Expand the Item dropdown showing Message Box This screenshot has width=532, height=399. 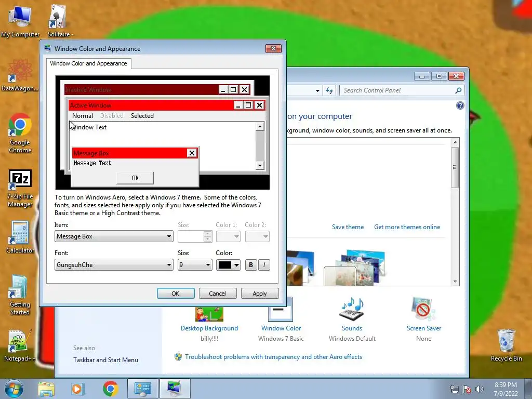(114, 236)
